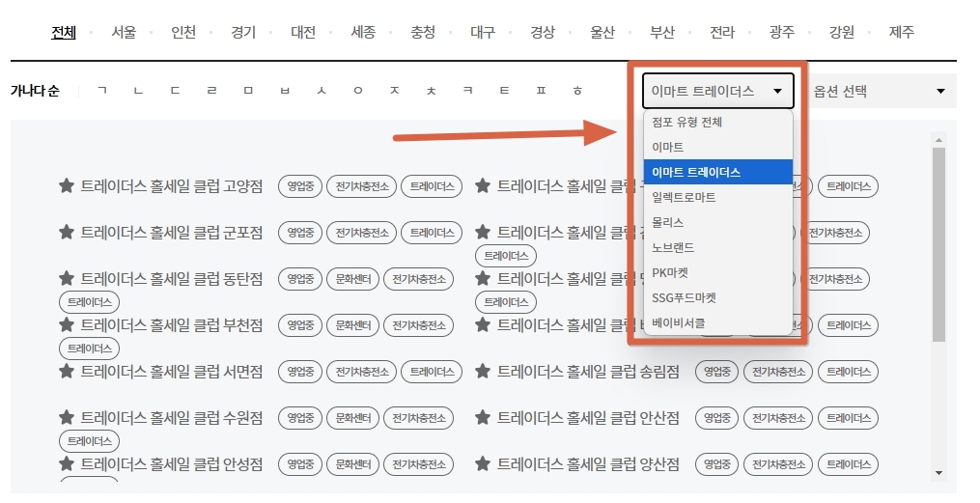Go to the 세종 region tab

tap(363, 31)
